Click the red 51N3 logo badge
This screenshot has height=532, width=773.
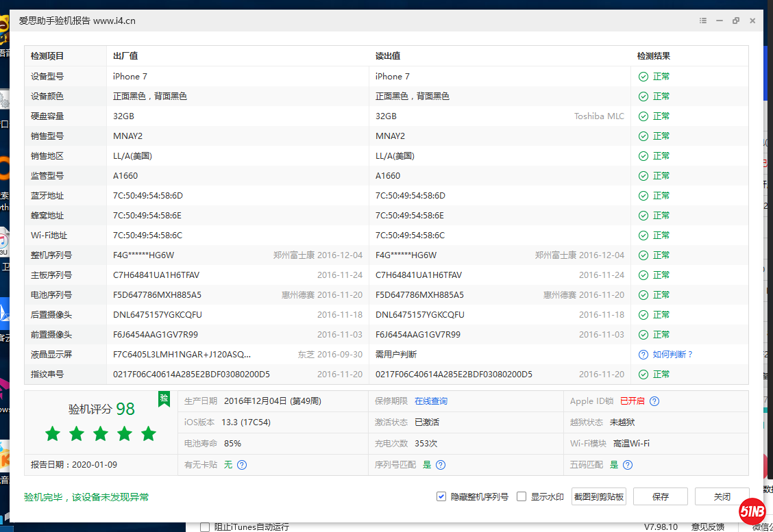[x=753, y=512]
